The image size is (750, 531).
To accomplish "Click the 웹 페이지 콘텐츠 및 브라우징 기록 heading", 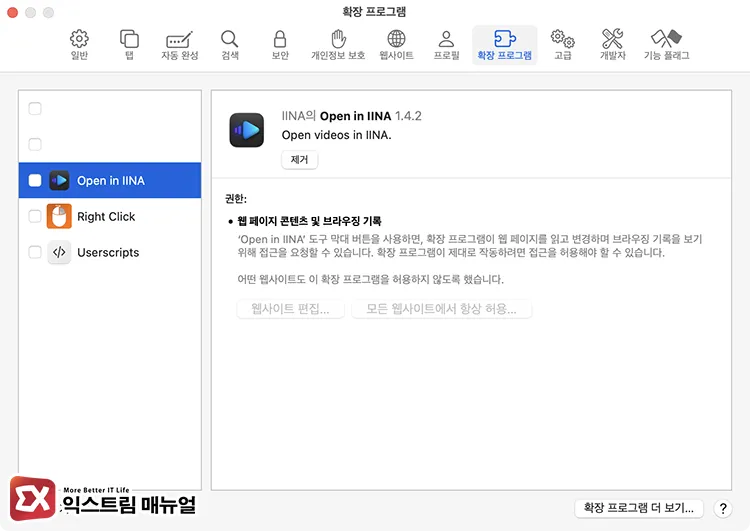I will point(309,221).
